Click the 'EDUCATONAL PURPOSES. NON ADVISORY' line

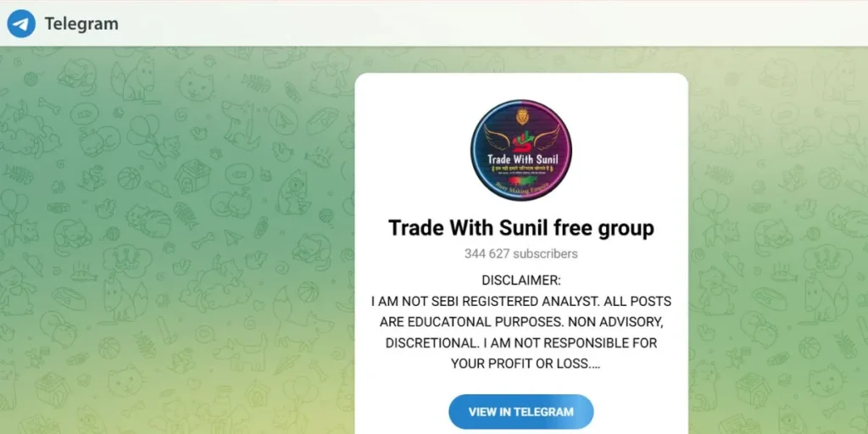tap(521, 322)
